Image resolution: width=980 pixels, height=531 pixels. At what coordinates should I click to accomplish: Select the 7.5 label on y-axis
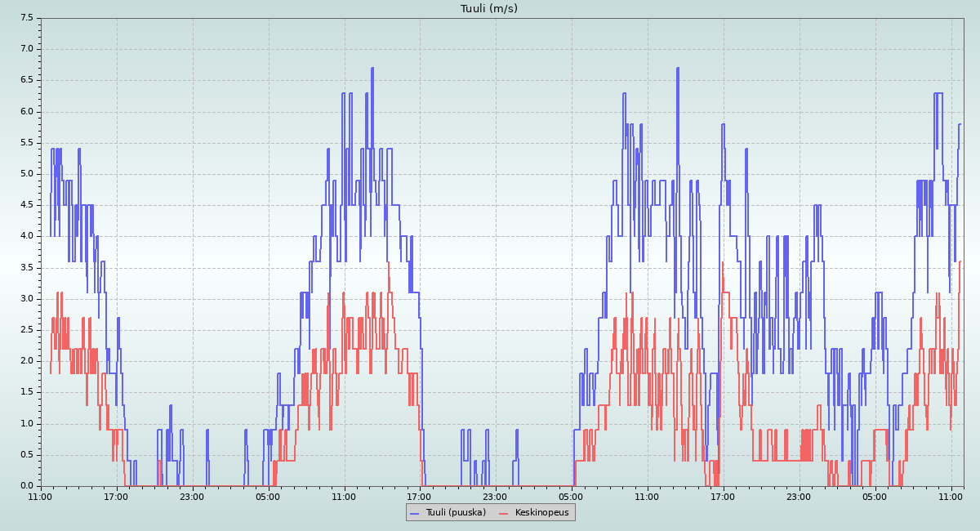pos(26,18)
